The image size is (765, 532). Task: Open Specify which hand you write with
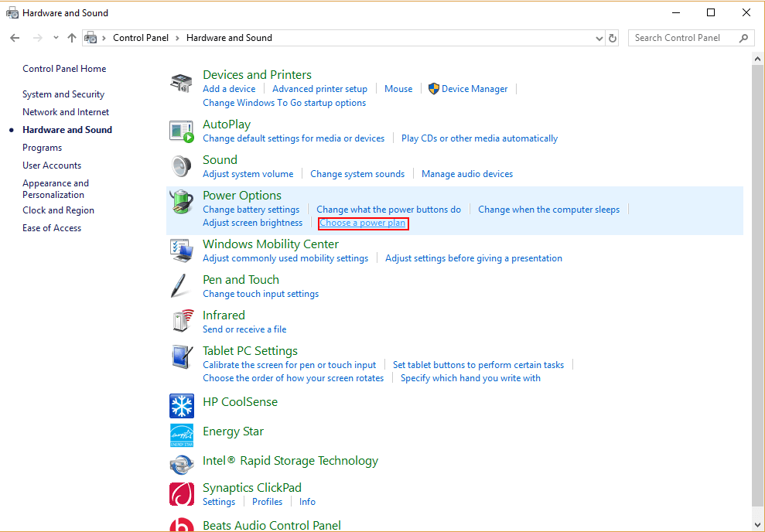[470, 378]
